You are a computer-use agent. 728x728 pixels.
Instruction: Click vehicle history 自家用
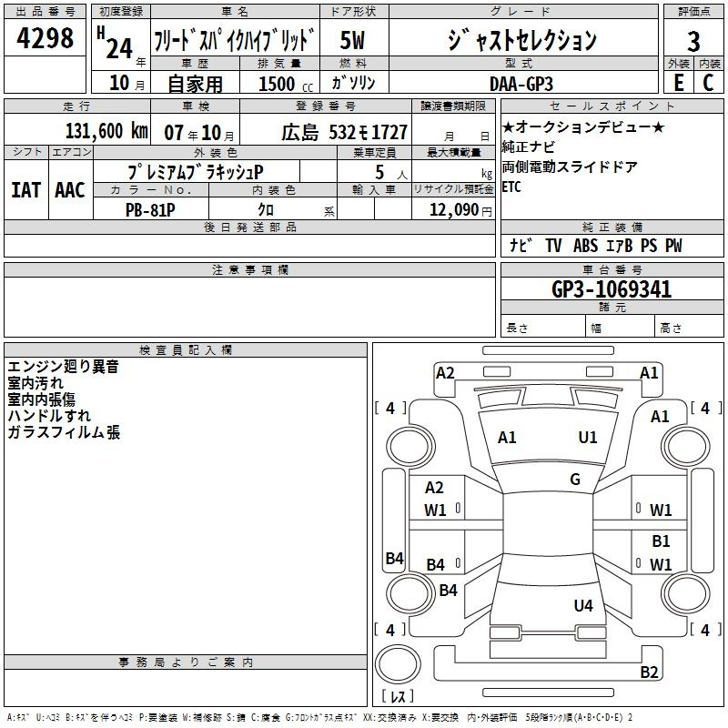(x=195, y=84)
